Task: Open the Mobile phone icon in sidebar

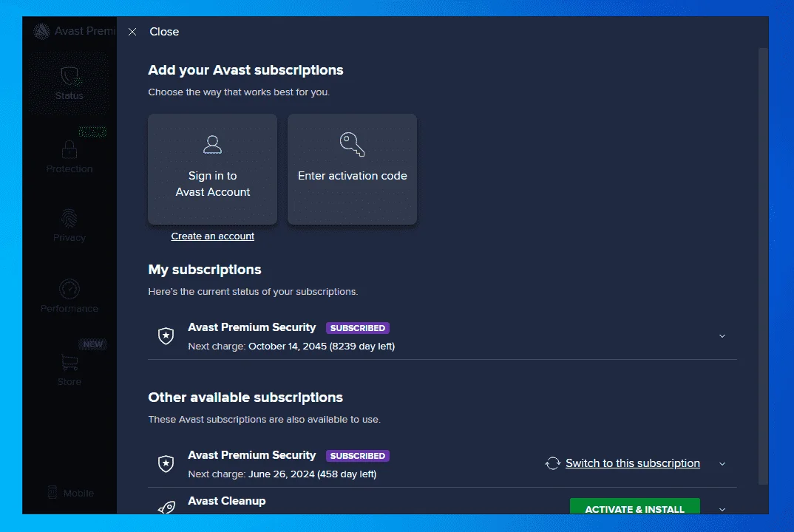Action: point(52,492)
